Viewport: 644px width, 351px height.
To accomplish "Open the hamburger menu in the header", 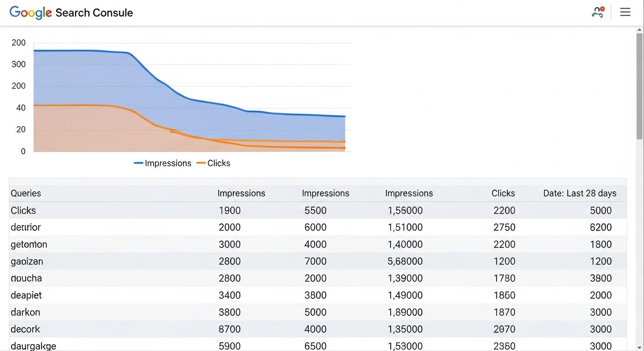I will (x=625, y=12).
